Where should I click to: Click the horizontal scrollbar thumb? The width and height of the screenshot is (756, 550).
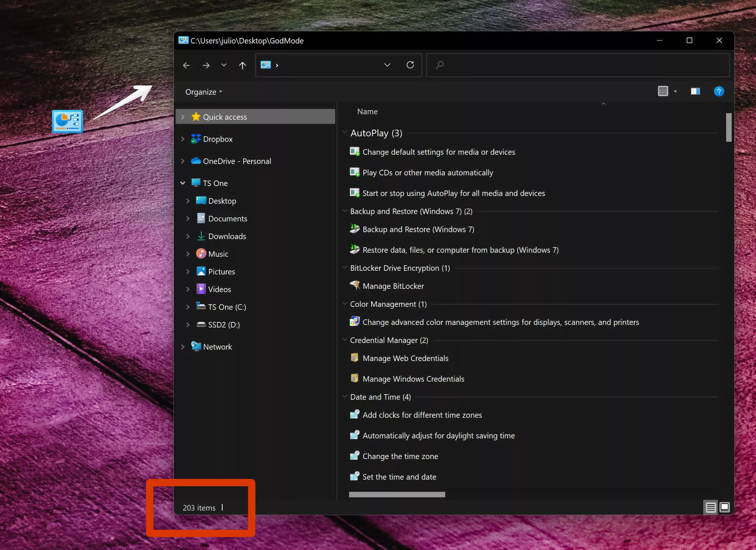(x=397, y=495)
